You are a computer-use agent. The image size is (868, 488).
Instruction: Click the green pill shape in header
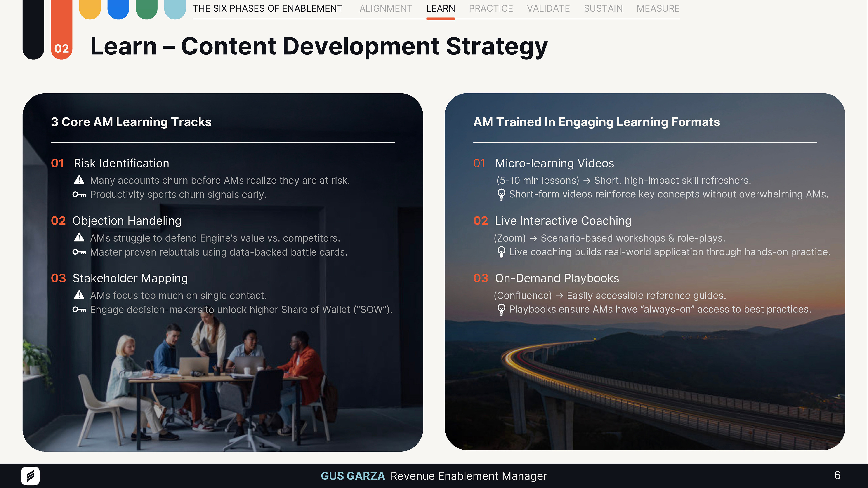coord(146,9)
